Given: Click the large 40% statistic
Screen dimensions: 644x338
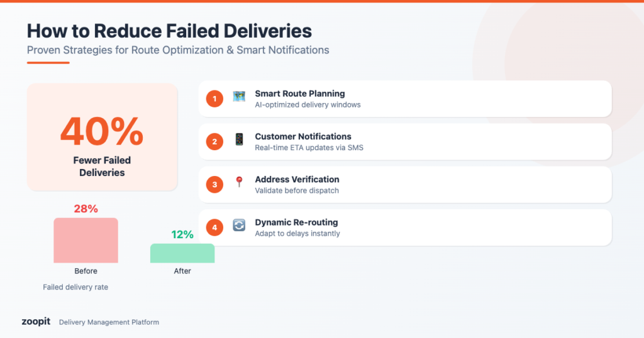Looking at the screenshot, I should 102,131.
